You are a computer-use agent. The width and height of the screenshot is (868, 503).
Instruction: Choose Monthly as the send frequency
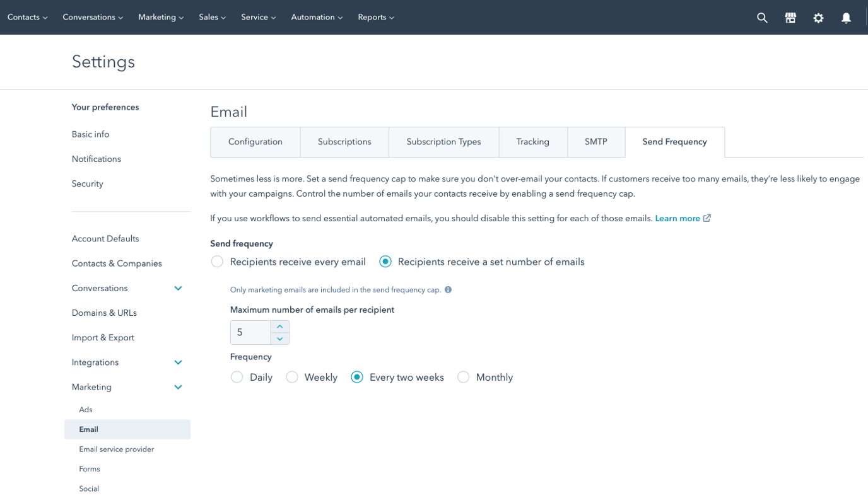pyautogui.click(x=464, y=376)
